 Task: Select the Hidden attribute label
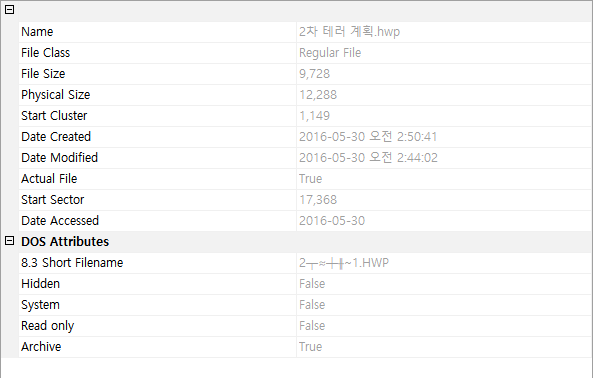tap(40, 284)
